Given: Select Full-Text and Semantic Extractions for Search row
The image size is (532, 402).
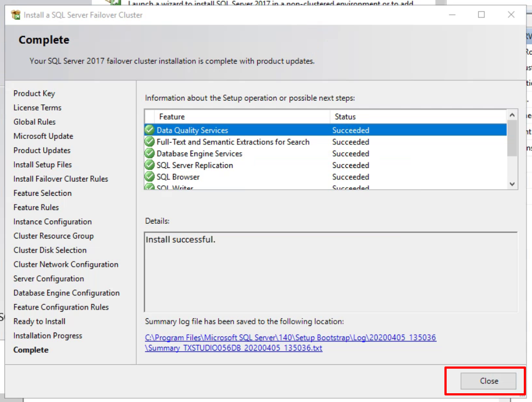Looking at the screenshot, I should pyautogui.click(x=325, y=142).
